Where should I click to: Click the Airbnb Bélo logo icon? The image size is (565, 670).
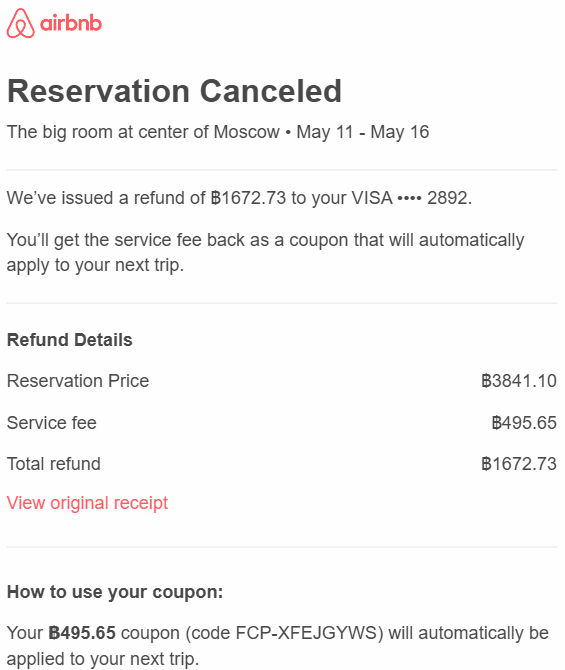pos(21,23)
